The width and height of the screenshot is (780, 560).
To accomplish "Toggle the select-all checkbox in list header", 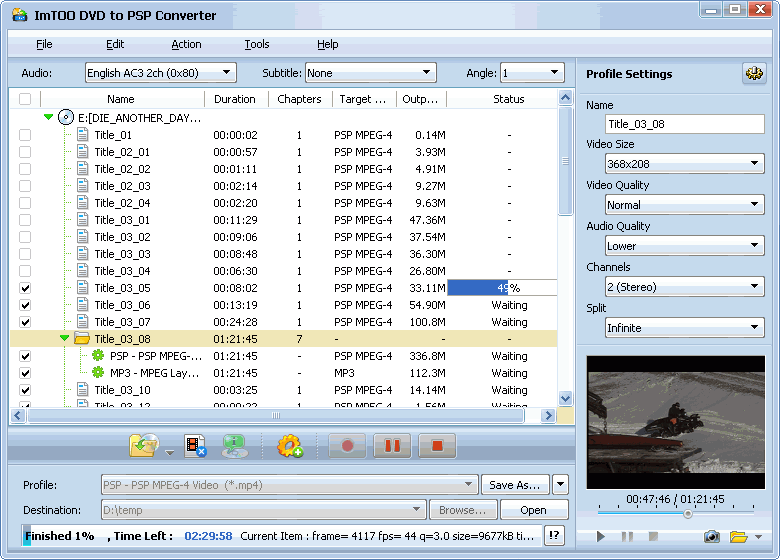I will (x=25, y=99).
